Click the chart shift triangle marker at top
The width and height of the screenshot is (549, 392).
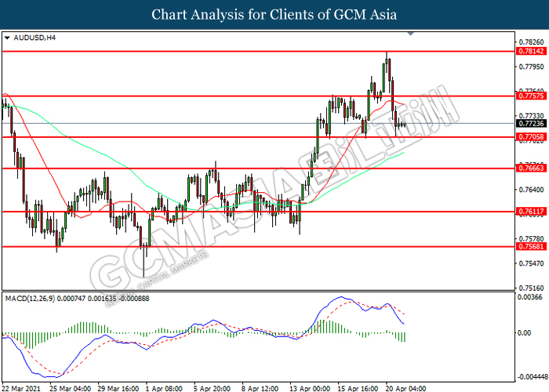pyautogui.click(x=411, y=34)
